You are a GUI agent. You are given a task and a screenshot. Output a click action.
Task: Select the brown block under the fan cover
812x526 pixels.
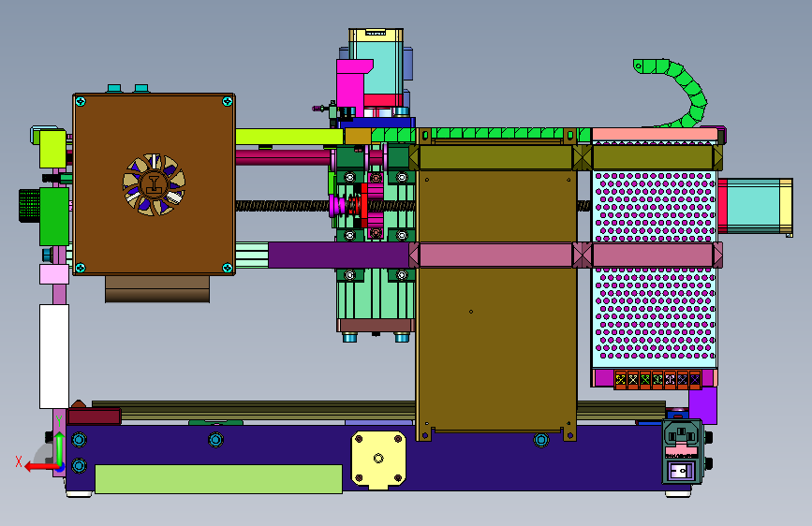pos(157,289)
